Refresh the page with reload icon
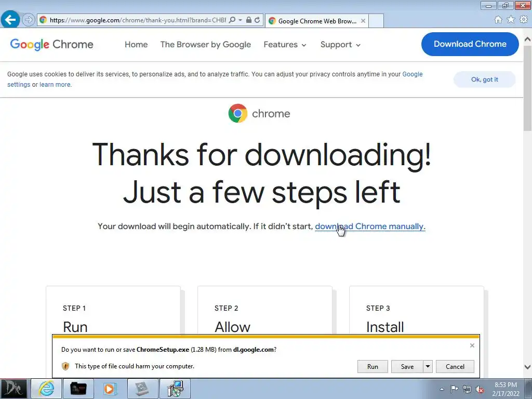This screenshot has width=532, height=399. (257, 20)
